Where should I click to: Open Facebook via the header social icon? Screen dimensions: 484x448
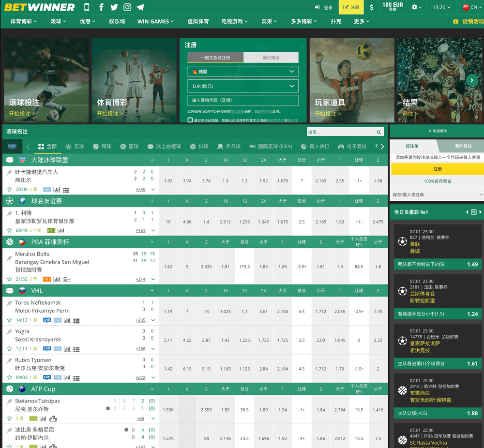coord(101,7)
